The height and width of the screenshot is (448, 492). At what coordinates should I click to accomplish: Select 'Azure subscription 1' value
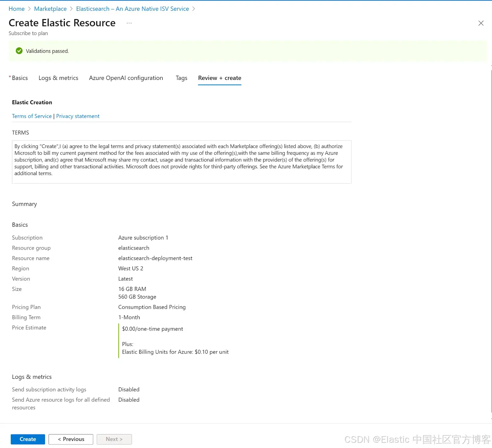tap(143, 237)
